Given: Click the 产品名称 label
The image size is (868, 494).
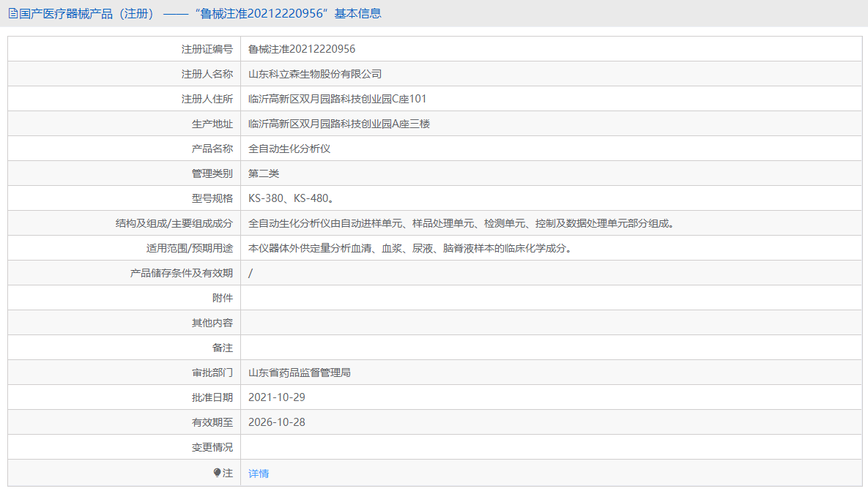Looking at the screenshot, I should point(212,149).
